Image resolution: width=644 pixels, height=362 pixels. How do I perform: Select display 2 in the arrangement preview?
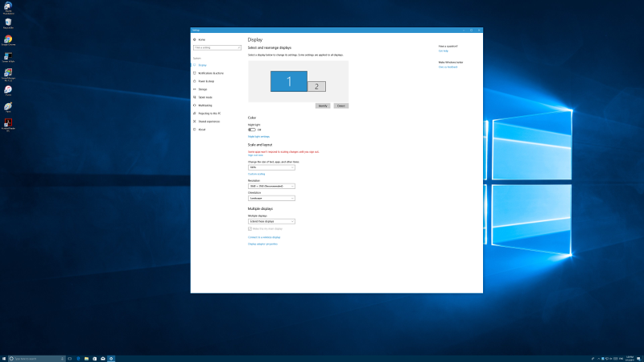click(x=316, y=87)
